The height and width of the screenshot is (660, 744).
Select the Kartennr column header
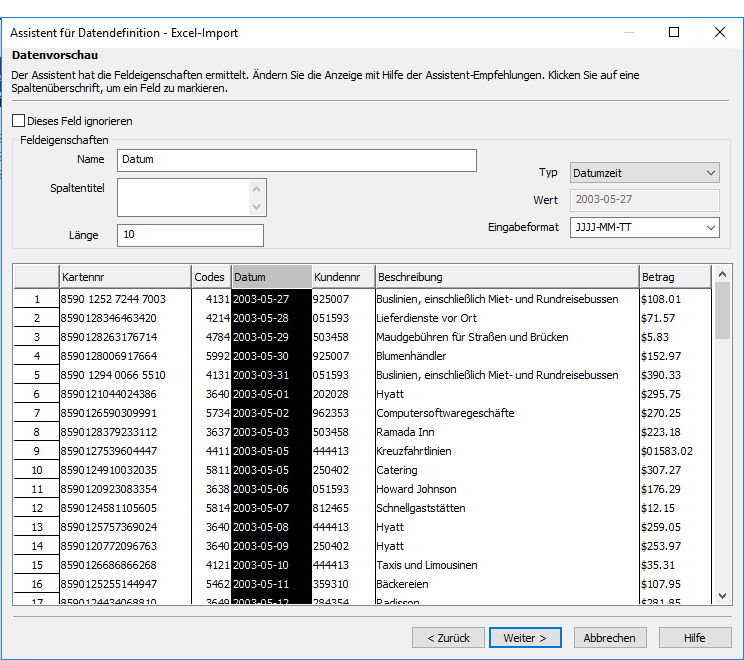[124, 277]
